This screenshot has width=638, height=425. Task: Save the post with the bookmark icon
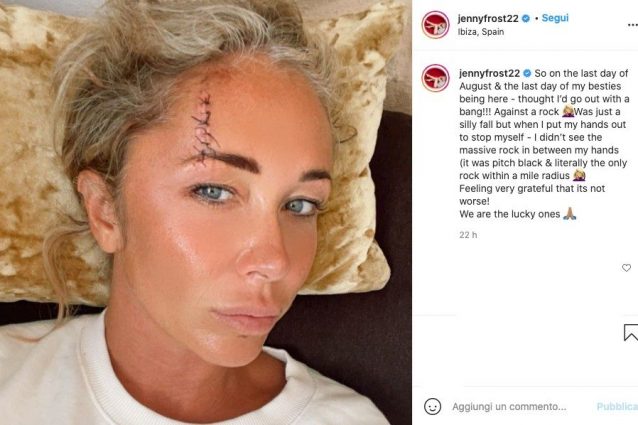pyautogui.click(x=631, y=332)
